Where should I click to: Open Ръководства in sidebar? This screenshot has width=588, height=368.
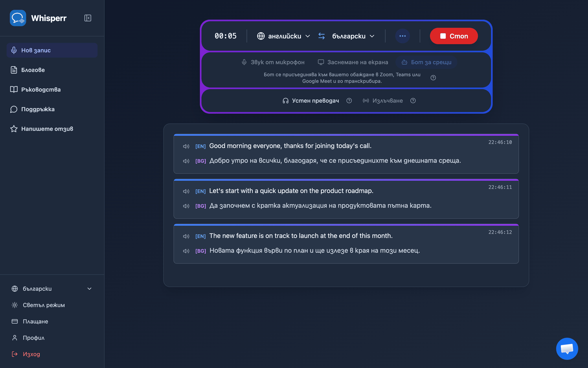pos(52,89)
